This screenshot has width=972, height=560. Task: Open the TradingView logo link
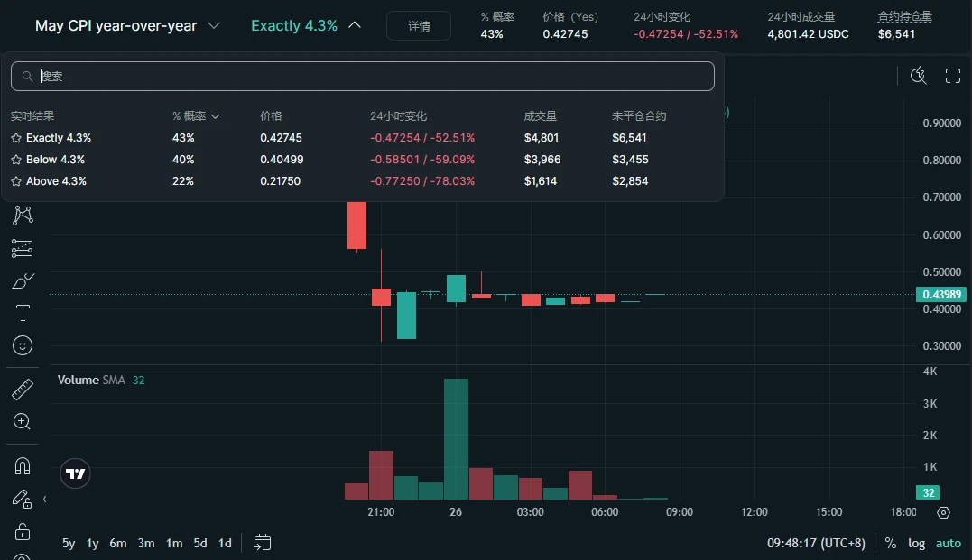[76, 474]
